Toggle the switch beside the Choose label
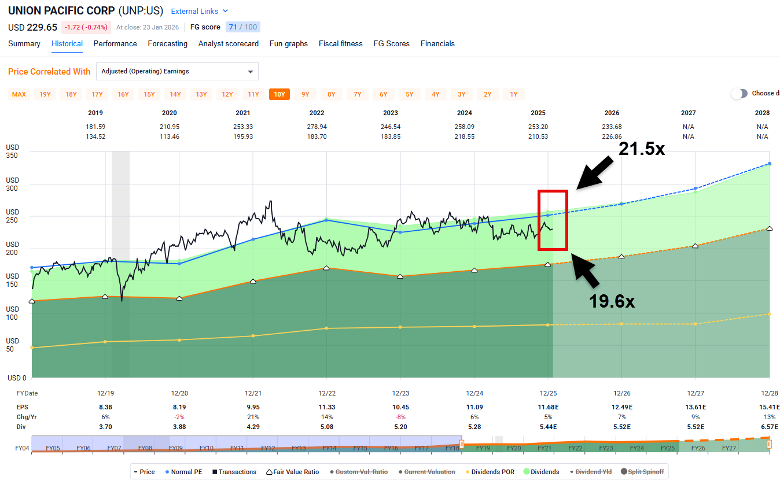Image resolution: width=780 pixels, height=490 pixels. point(738,93)
